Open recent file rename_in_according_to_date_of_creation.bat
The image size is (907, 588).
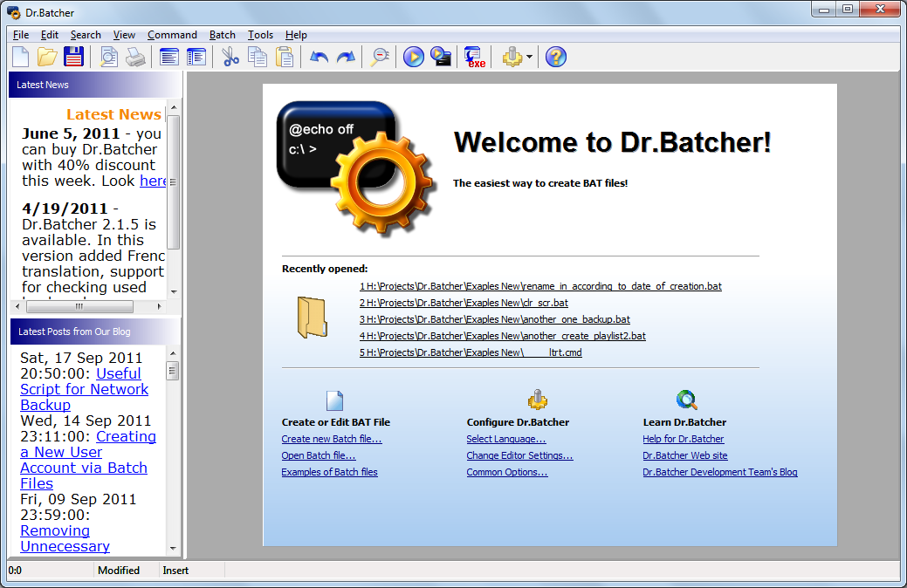(540, 286)
